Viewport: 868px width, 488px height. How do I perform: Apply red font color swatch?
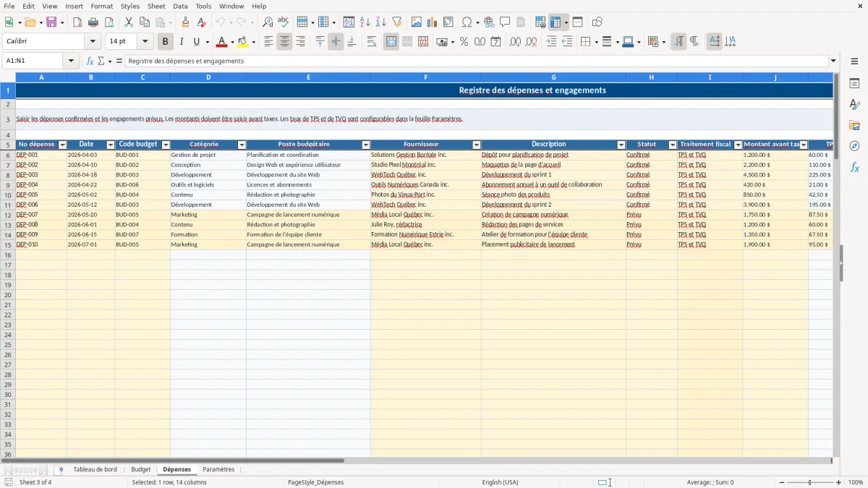click(x=221, y=42)
